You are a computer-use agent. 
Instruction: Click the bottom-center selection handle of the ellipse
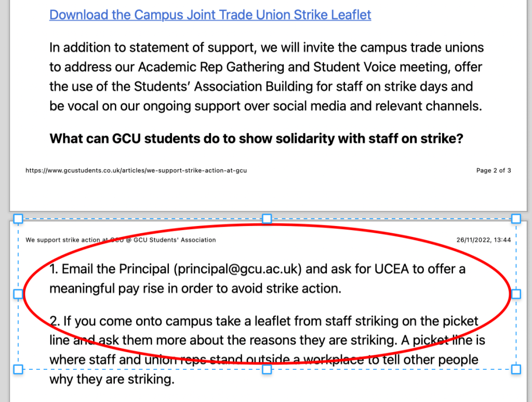tap(267, 369)
